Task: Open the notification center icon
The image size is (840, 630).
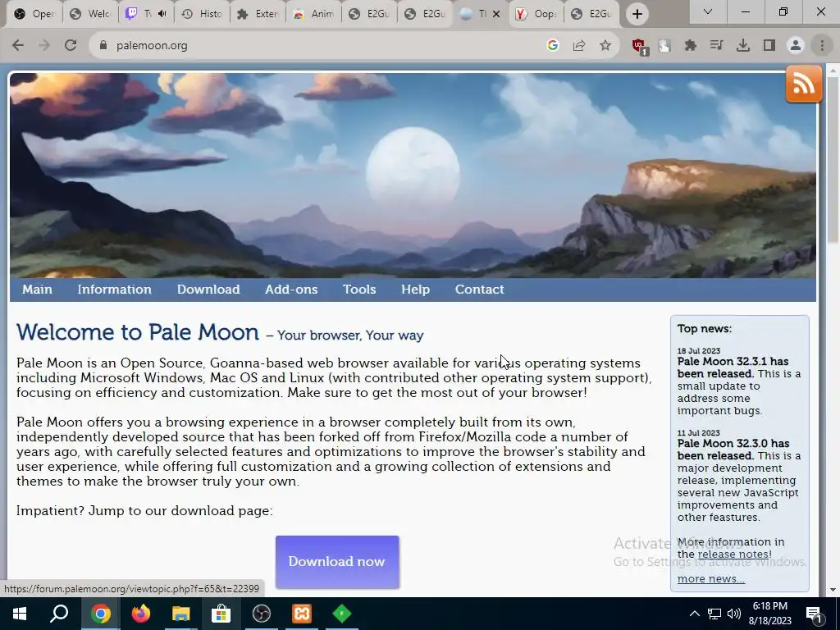Action: point(814,614)
